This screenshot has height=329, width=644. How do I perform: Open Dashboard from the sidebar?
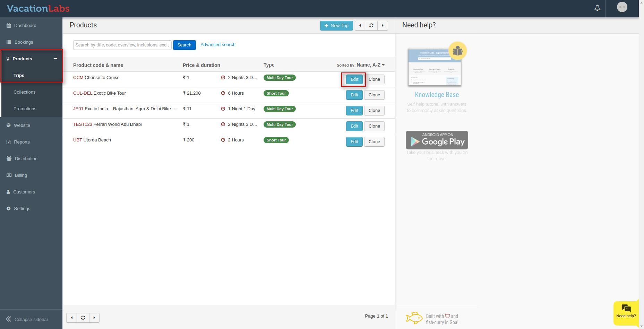pyautogui.click(x=25, y=26)
